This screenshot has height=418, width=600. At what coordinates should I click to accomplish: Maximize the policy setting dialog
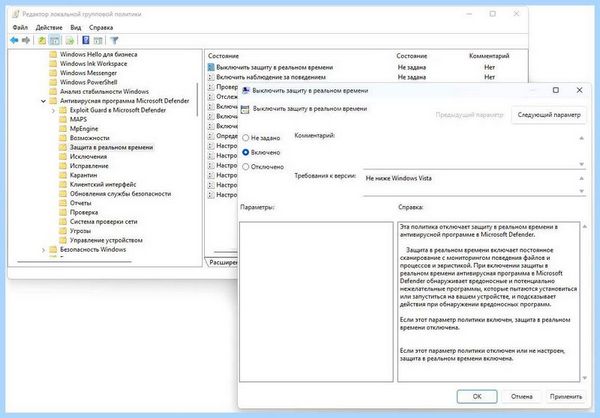click(556, 90)
